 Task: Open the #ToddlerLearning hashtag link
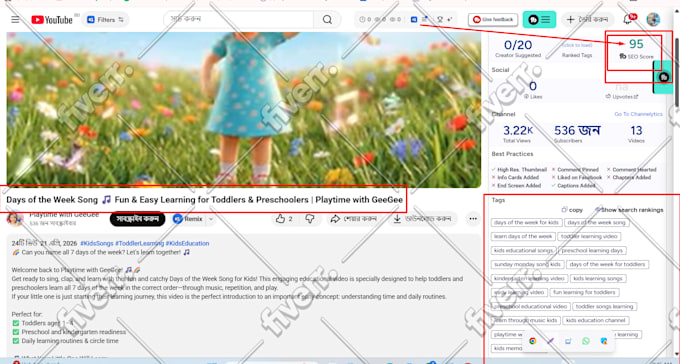pyautogui.click(x=139, y=243)
